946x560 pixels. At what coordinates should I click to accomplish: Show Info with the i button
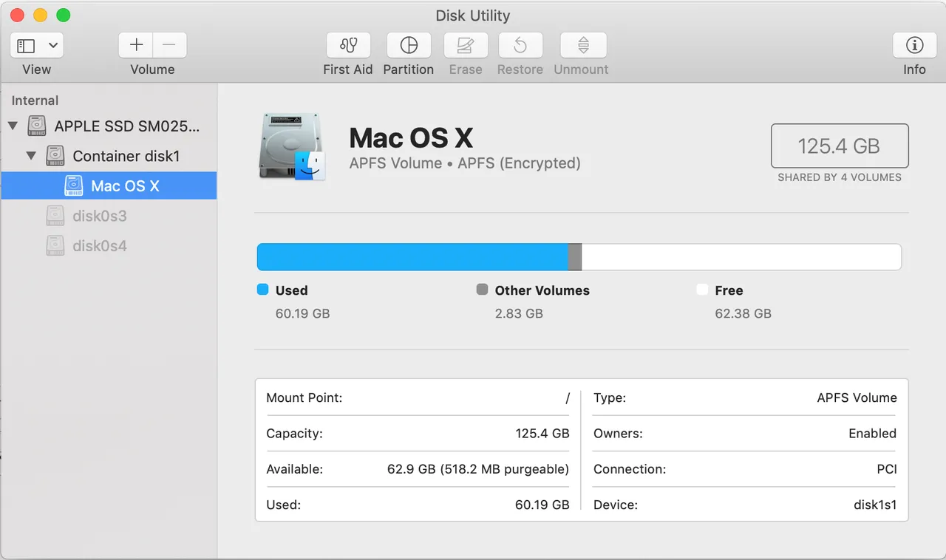point(914,45)
